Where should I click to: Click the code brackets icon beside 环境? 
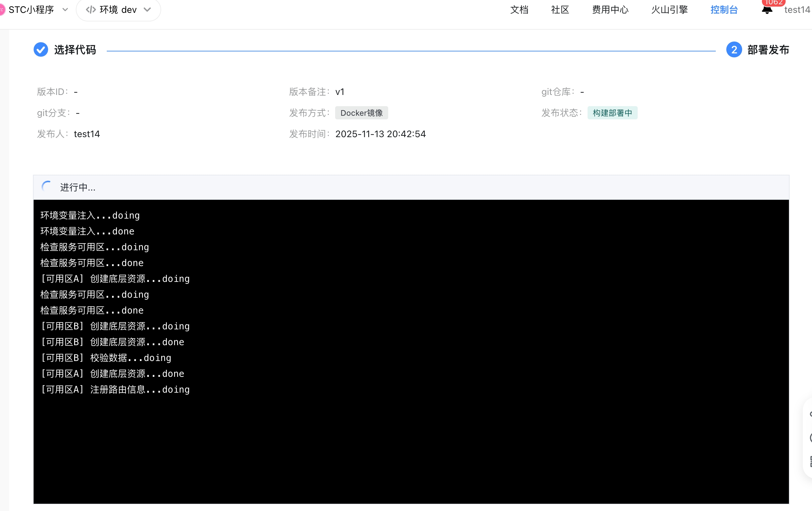click(91, 10)
